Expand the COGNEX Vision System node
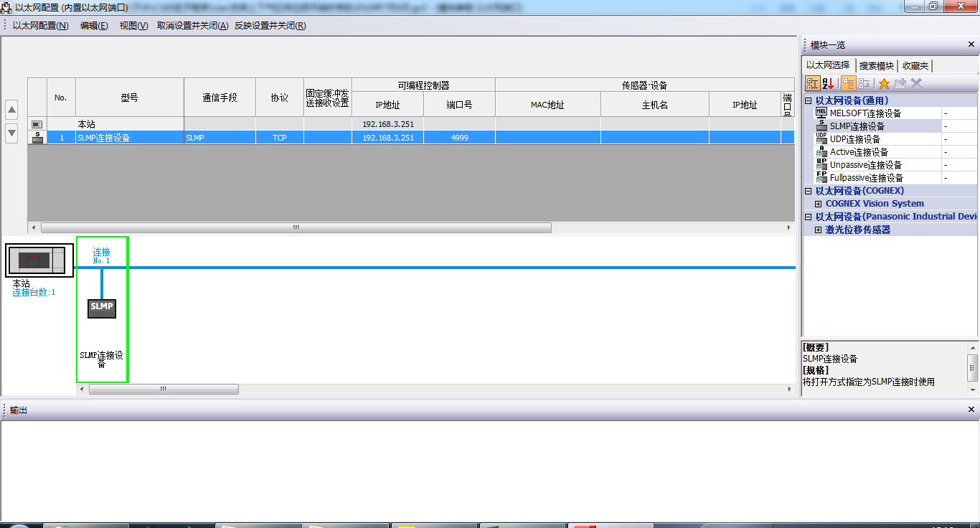Viewport: 980px width, 528px height. [819, 204]
